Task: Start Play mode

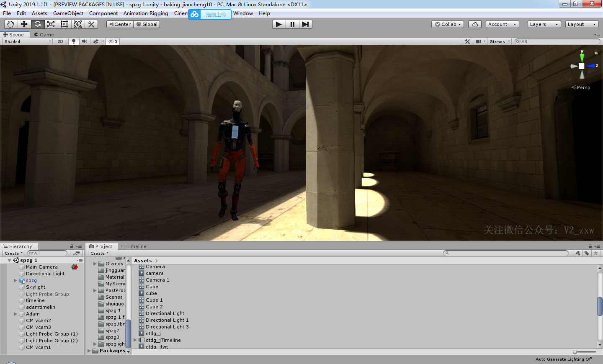Action: pyautogui.click(x=278, y=24)
